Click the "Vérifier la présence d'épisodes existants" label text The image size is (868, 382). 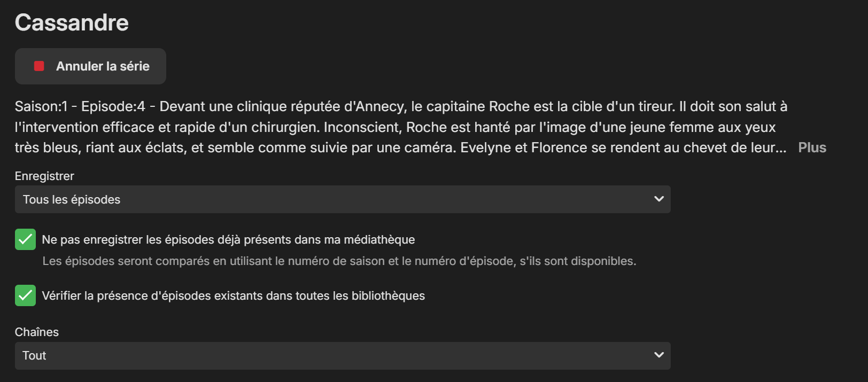(x=233, y=296)
